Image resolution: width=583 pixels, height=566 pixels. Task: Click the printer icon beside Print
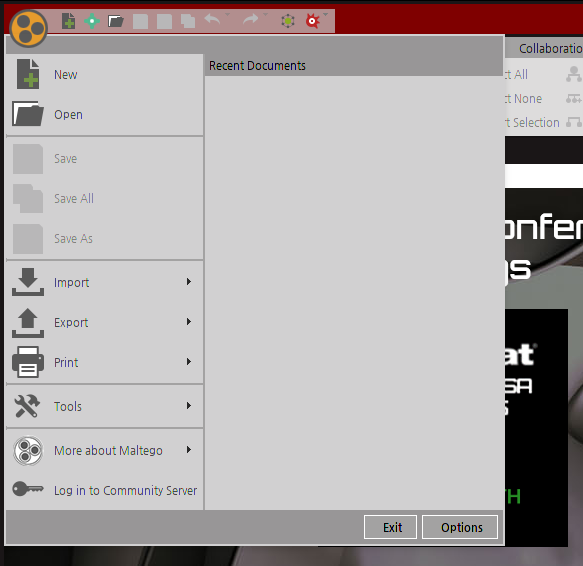click(28, 362)
